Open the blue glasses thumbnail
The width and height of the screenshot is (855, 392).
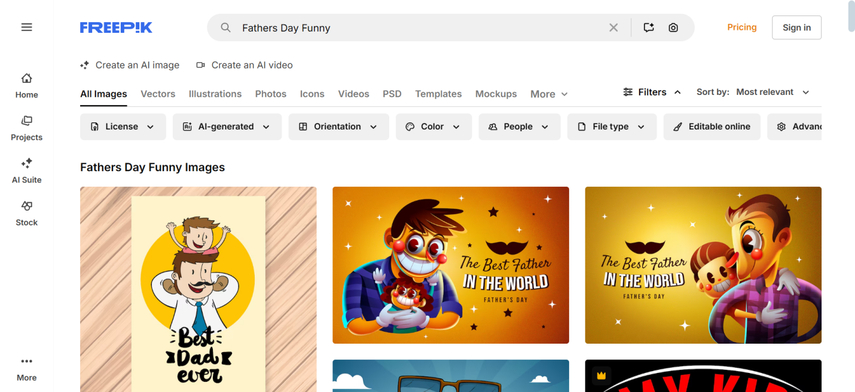point(450,376)
